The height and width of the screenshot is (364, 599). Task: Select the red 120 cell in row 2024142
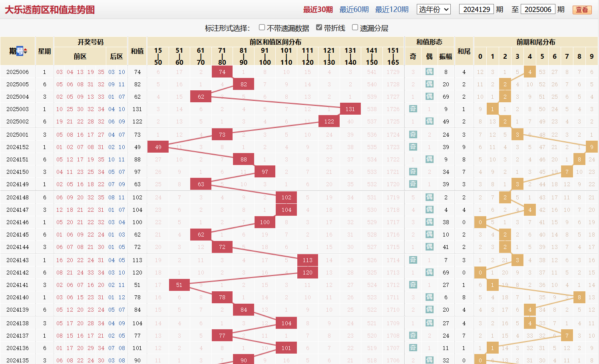(308, 273)
